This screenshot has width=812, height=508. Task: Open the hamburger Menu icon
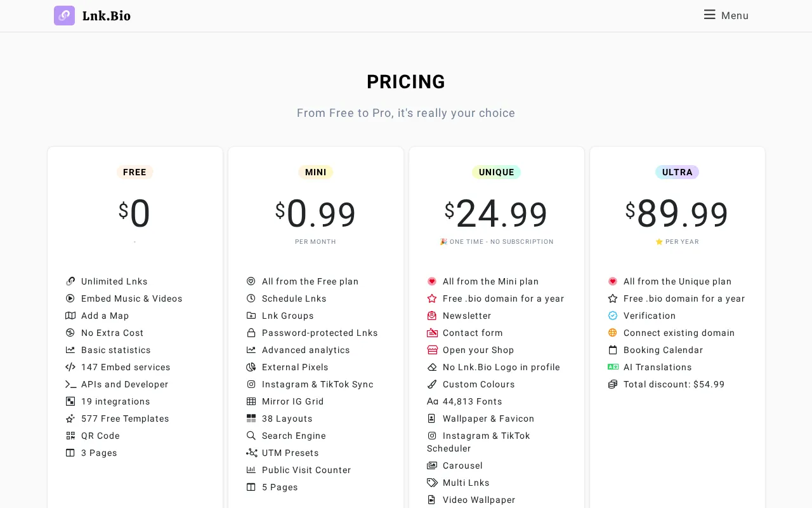[709, 15]
